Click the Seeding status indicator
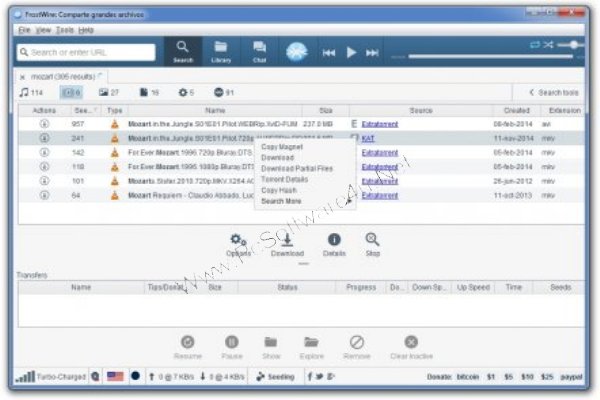Image resolution: width=600 pixels, height=400 pixels. click(x=275, y=377)
